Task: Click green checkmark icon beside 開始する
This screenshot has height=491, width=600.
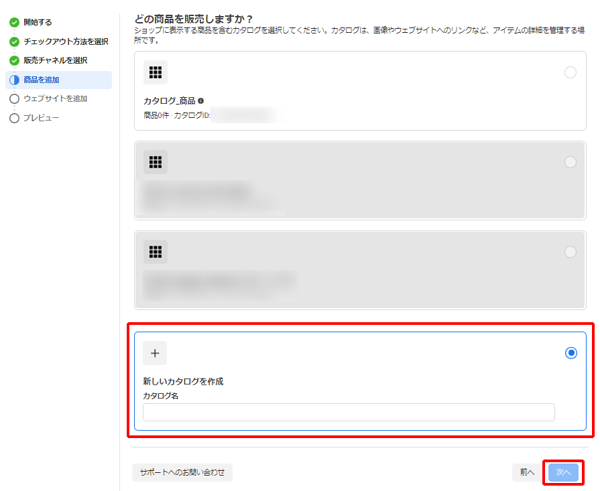Action: [x=14, y=23]
